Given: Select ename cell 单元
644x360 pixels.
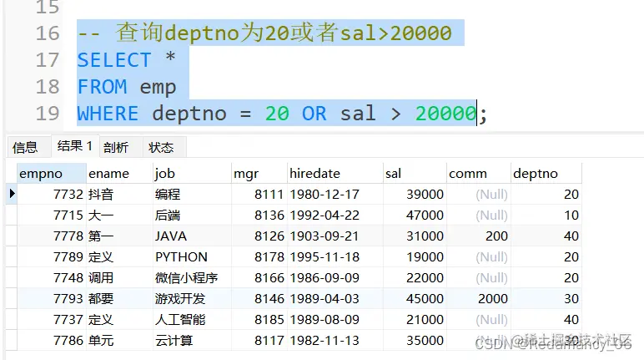Looking at the screenshot, I should coord(119,341).
